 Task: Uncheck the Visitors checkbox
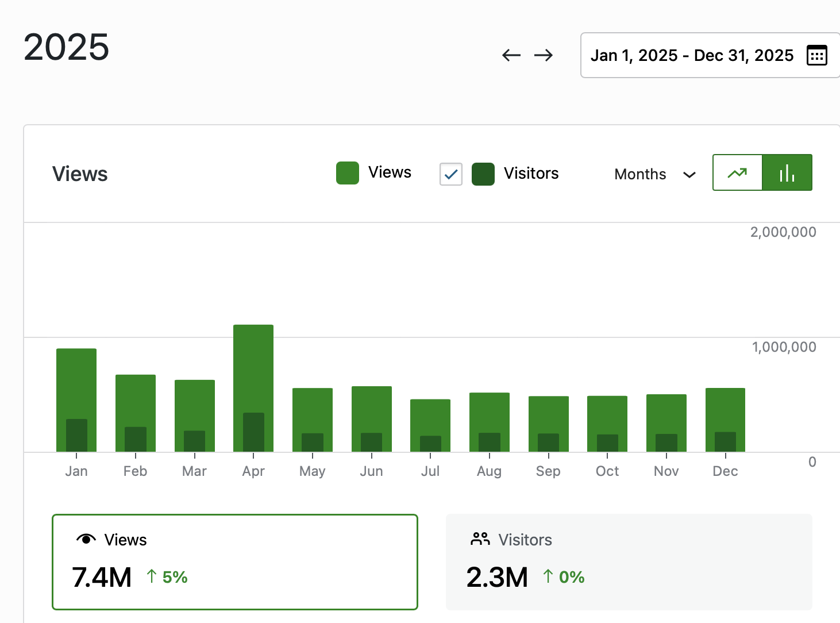pos(451,174)
